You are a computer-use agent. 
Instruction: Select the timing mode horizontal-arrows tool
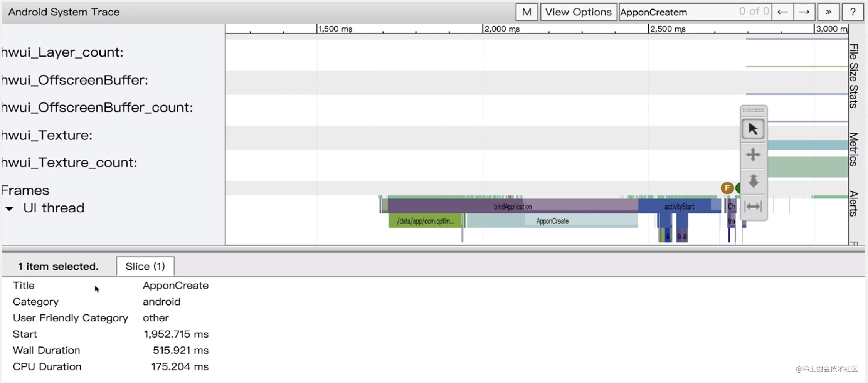[x=753, y=207]
